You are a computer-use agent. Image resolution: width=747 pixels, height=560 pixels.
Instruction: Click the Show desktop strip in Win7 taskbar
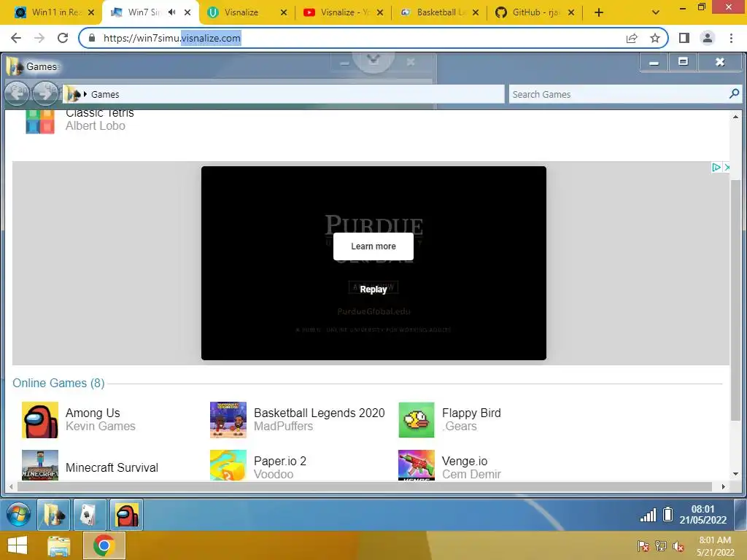pos(740,515)
